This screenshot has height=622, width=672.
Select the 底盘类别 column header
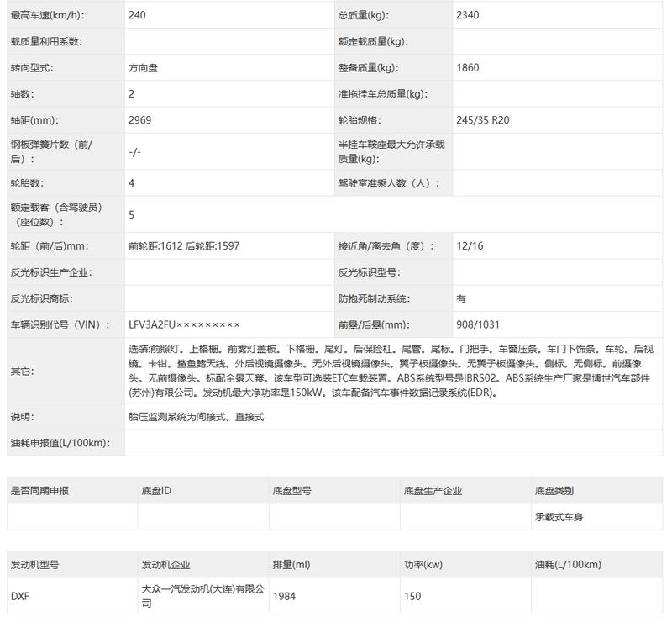[554, 491]
